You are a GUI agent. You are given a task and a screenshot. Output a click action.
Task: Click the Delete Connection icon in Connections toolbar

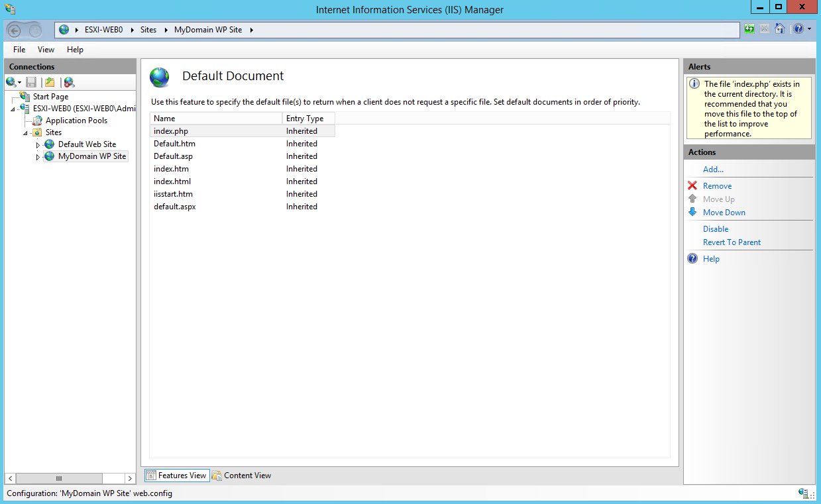pyautogui.click(x=69, y=82)
